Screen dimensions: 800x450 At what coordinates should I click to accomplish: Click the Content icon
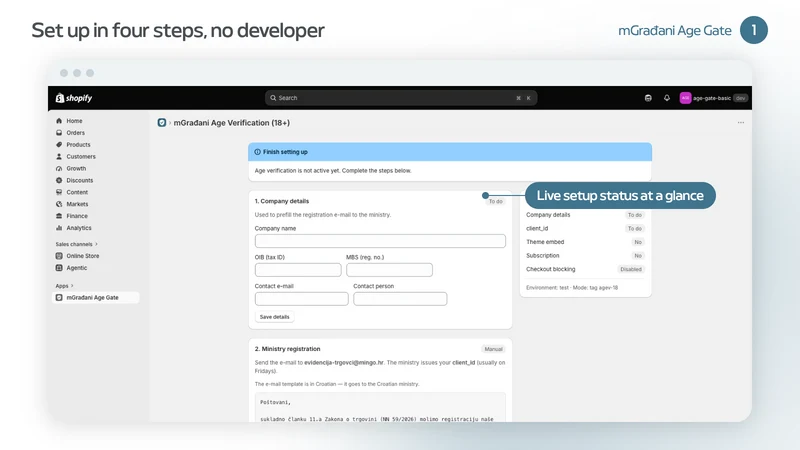(x=59, y=192)
